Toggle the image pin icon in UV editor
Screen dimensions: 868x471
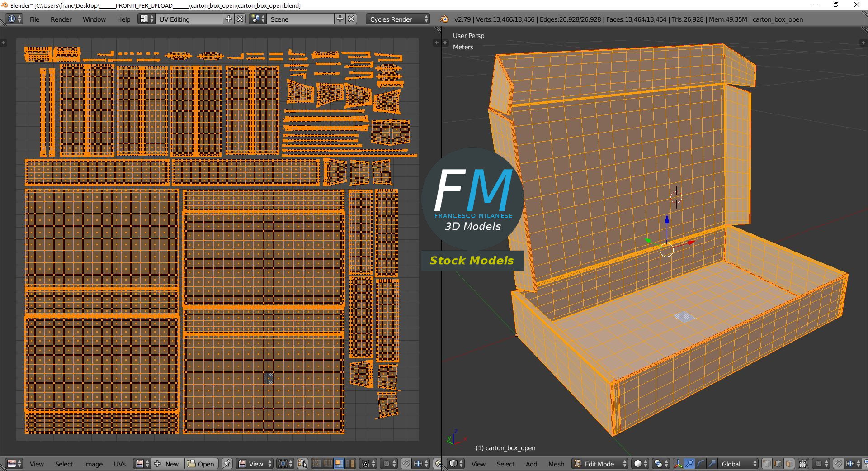click(227, 464)
